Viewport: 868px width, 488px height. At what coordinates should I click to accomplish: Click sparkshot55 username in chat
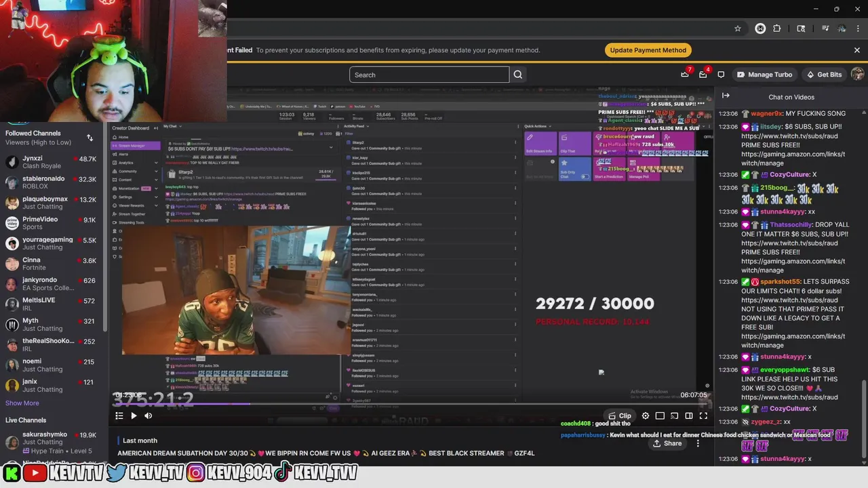(780, 282)
